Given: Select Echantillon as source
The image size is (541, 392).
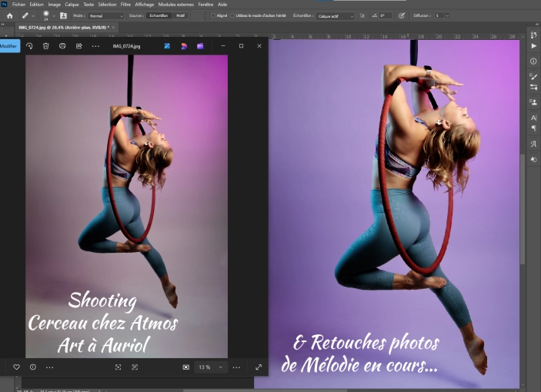Looking at the screenshot, I should (x=159, y=16).
